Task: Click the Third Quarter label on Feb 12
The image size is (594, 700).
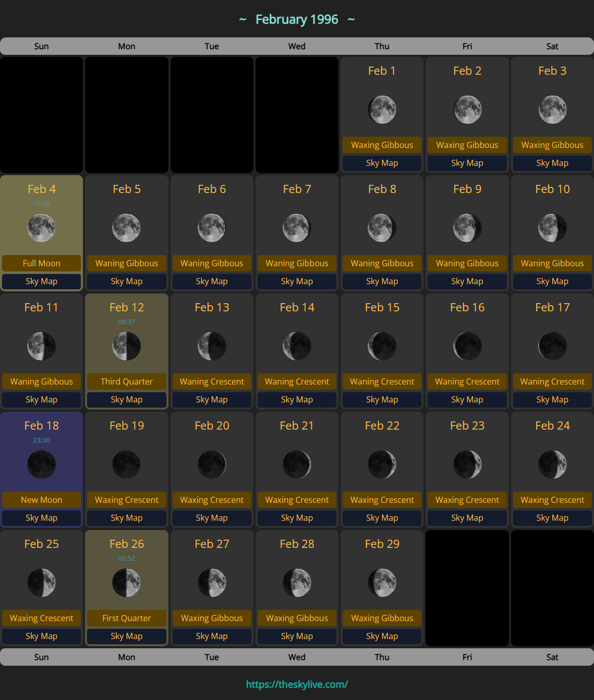Action: coord(126,381)
